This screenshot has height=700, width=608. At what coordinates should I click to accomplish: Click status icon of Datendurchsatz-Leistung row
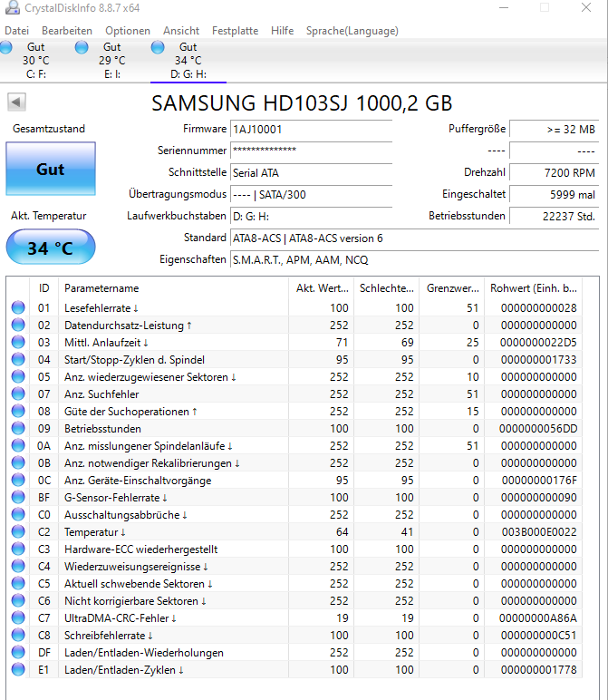(x=18, y=325)
